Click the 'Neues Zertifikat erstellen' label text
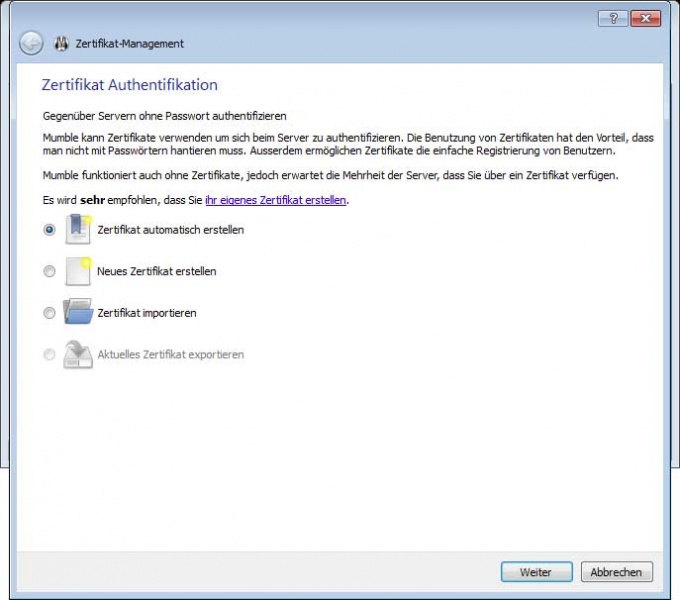This screenshot has width=680, height=600. 156,271
